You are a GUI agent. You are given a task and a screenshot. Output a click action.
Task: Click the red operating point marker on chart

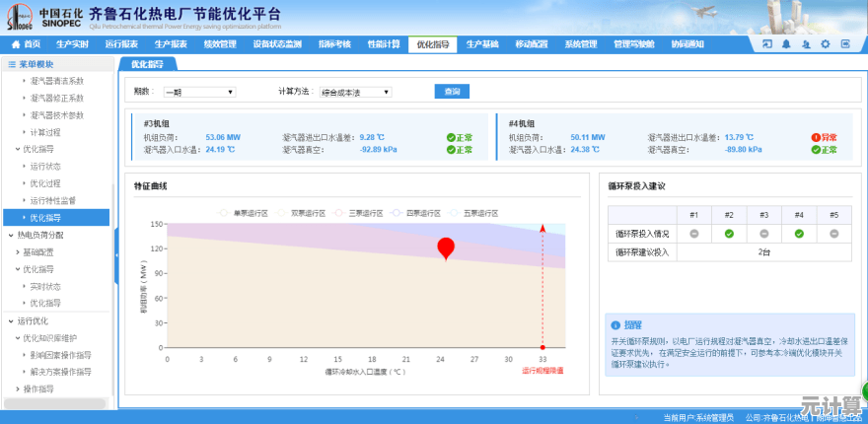(x=446, y=248)
